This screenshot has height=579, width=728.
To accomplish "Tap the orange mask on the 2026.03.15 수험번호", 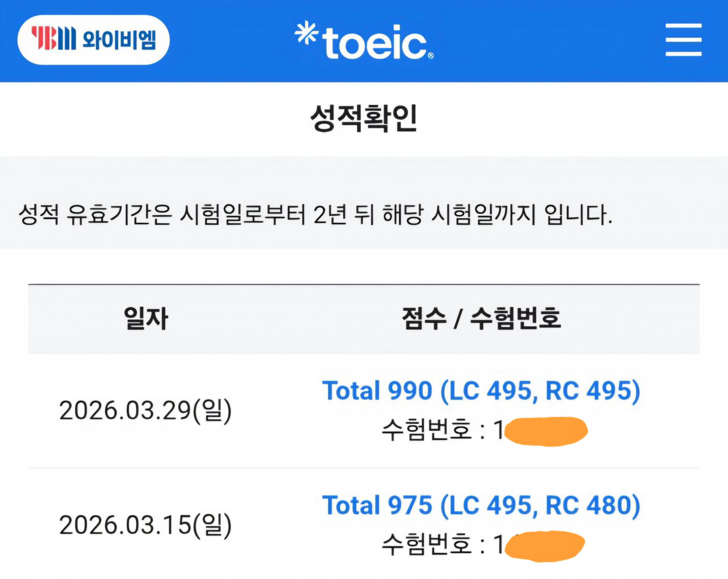I will (x=544, y=546).
